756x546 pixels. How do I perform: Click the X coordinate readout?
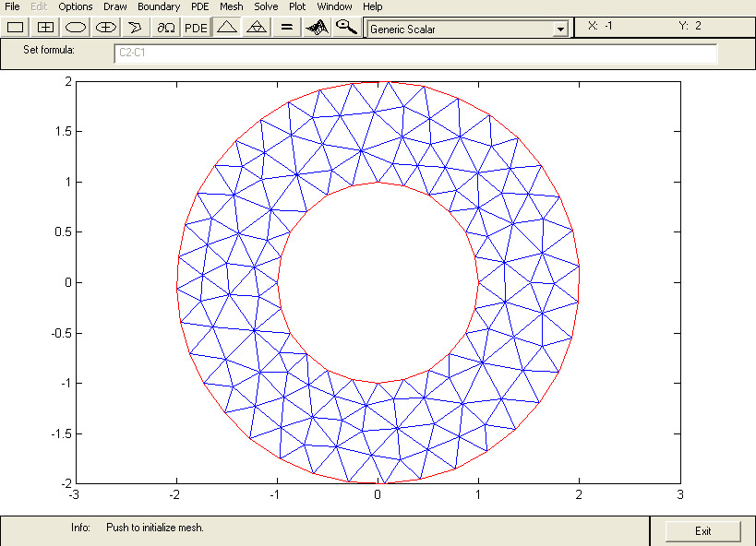[x=600, y=26]
